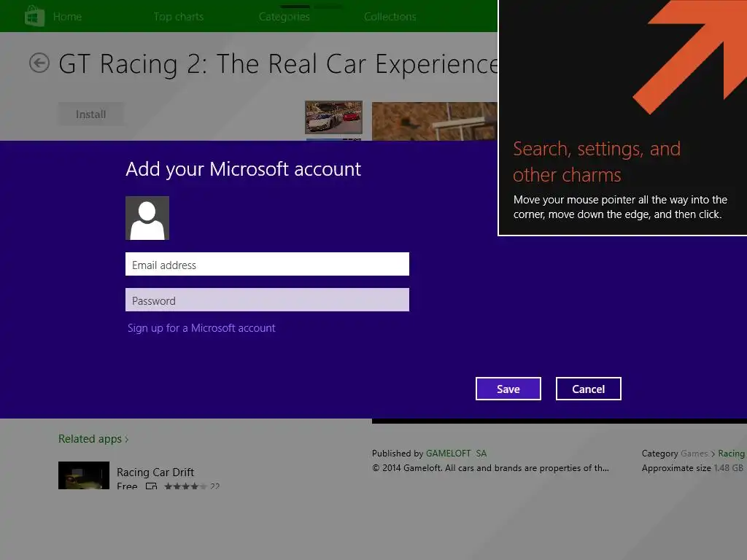Open the first car screenshot thumbnail

[333, 117]
